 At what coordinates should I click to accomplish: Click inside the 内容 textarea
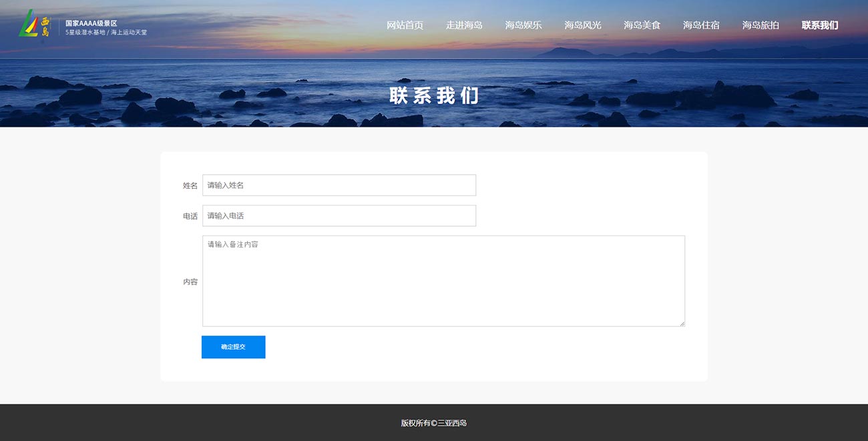pos(444,281)
